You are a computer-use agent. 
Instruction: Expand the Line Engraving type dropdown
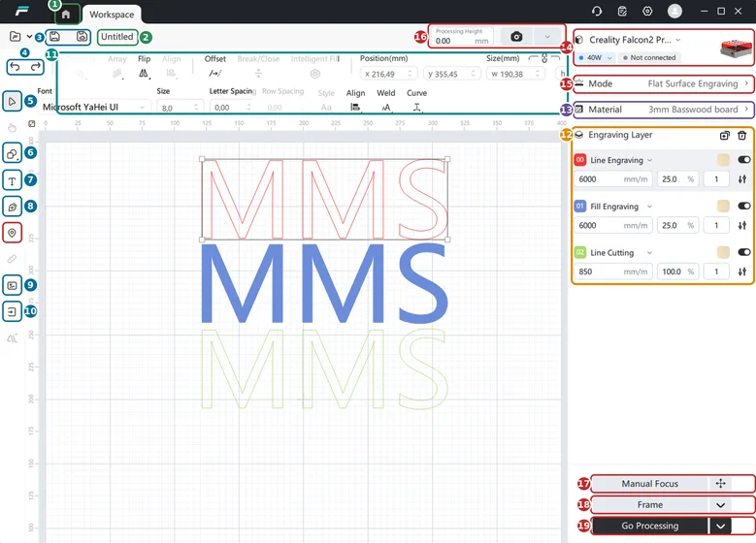click(x=649, y=160)
